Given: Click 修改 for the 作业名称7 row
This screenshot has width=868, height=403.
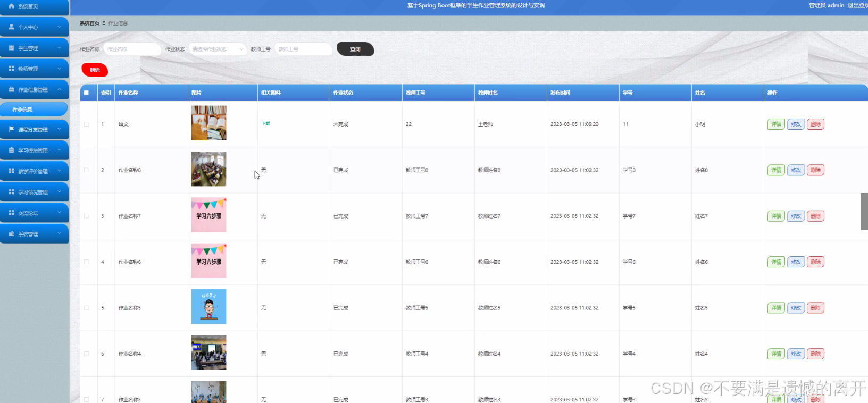Looking at the screenshot, I should 796,216.
